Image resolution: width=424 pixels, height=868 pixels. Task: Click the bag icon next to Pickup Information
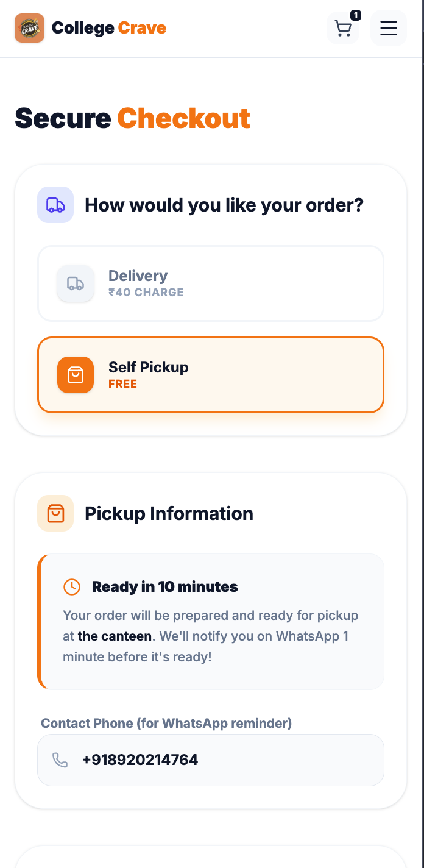(55, 513)
